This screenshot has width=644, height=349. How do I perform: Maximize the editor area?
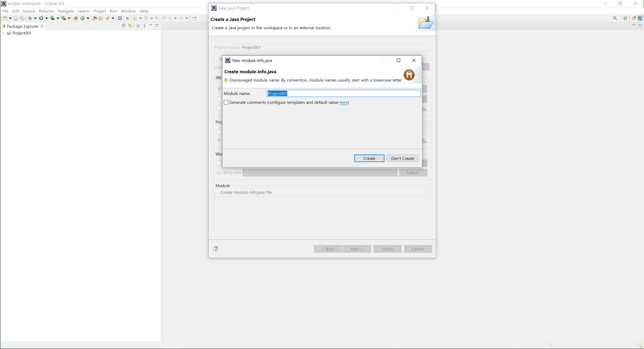click(x=640, y=26)
